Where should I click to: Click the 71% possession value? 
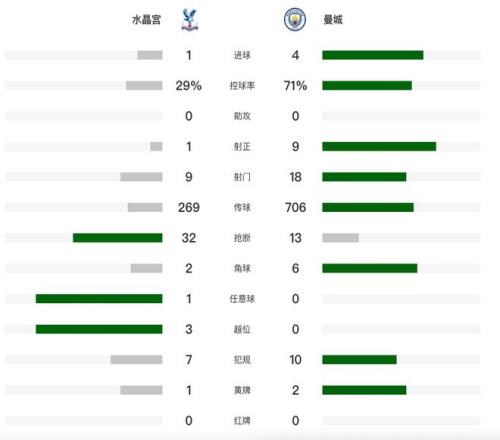(295, 86)
